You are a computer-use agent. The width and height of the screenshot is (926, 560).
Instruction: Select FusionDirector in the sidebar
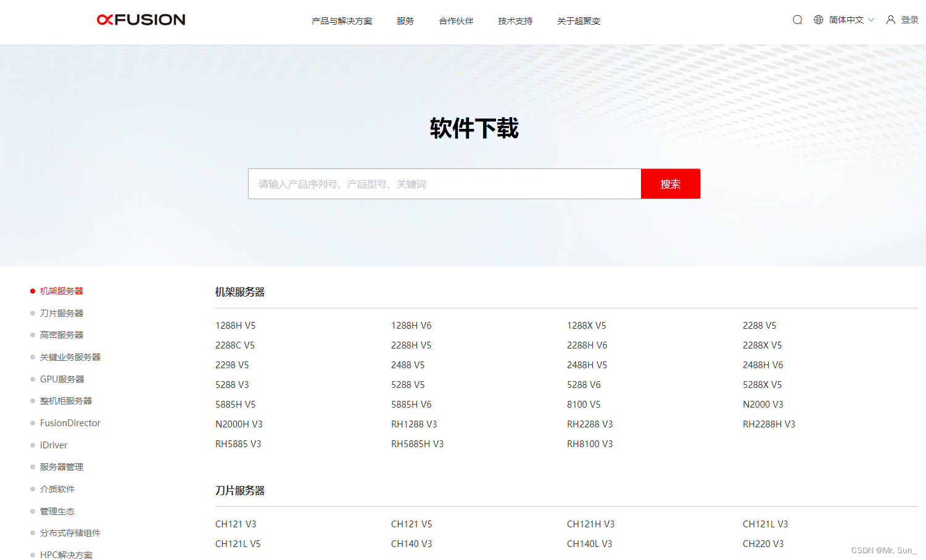[70, 423]
